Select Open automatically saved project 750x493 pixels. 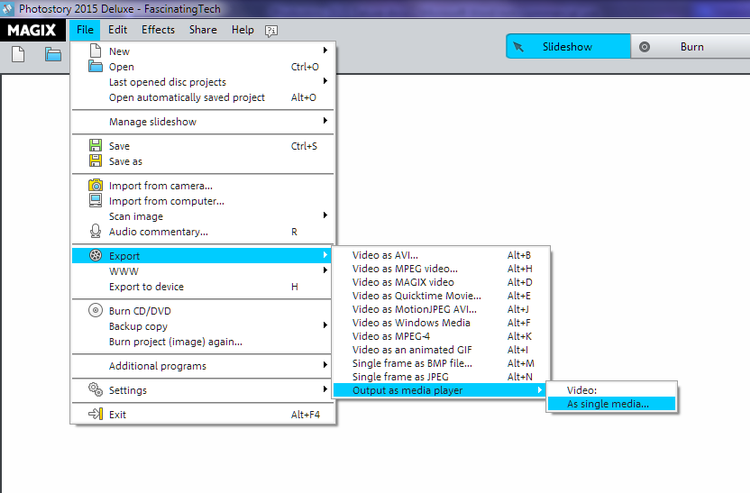click(203, 97)
